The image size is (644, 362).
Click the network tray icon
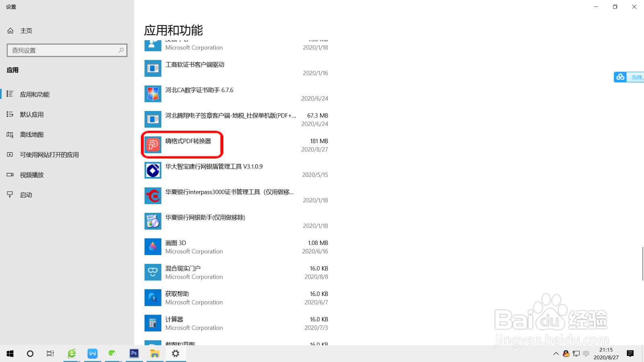point(576,354)
